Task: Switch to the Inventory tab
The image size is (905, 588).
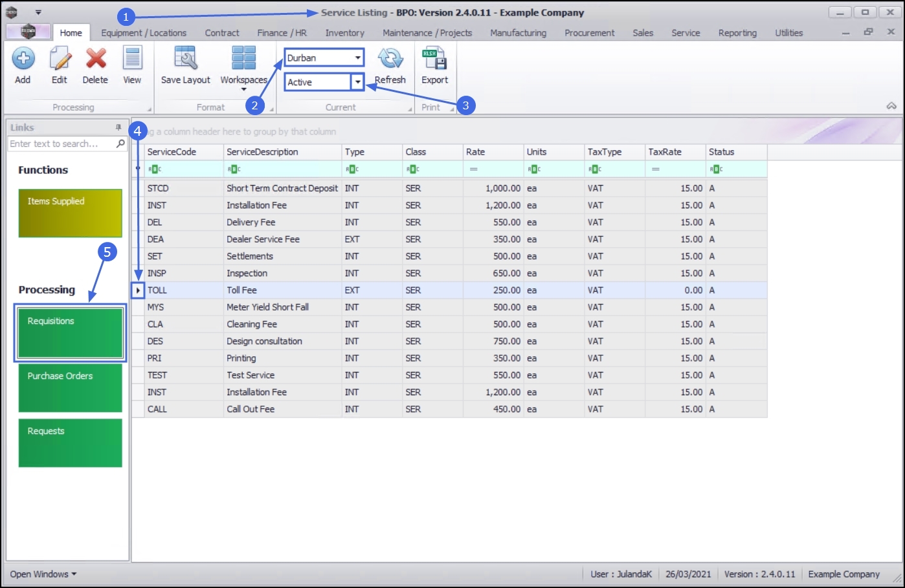Action: click(x=345, y=33)
